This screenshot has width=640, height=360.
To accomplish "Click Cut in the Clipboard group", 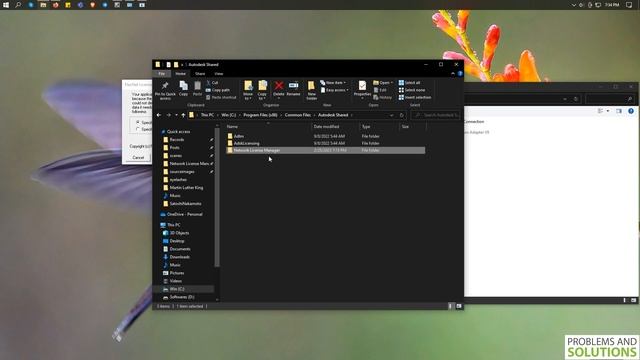I will point(212,82).
